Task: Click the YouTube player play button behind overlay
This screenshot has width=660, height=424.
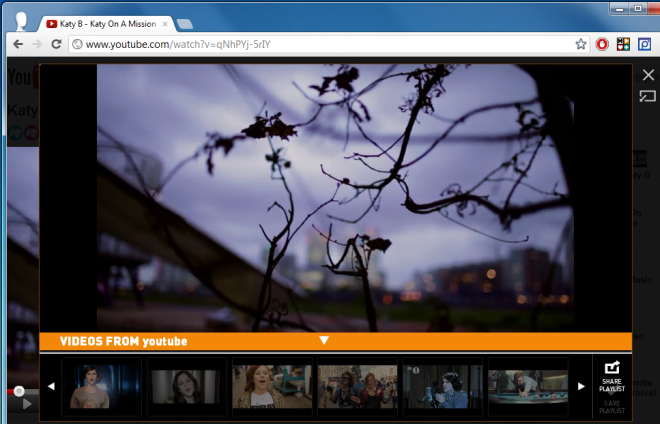Action: tap(27, 405)
